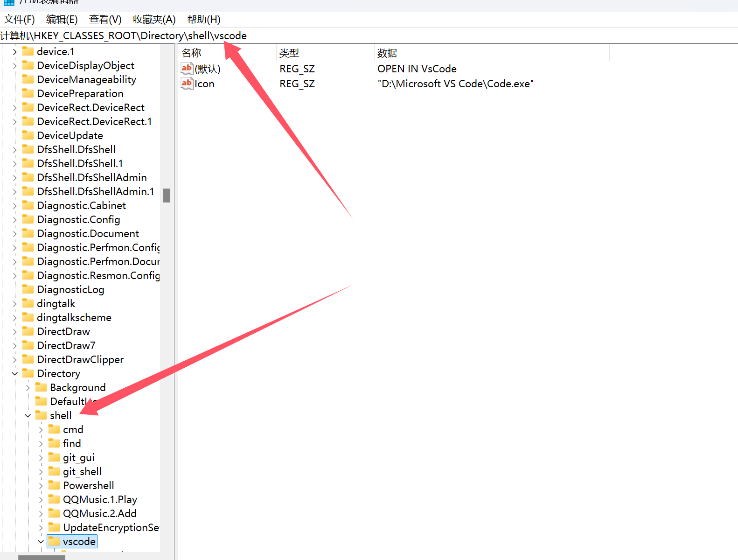Click the cmd folder icon
The width and height of the screenshot is (738, 560).
click(x=54, y=429)
